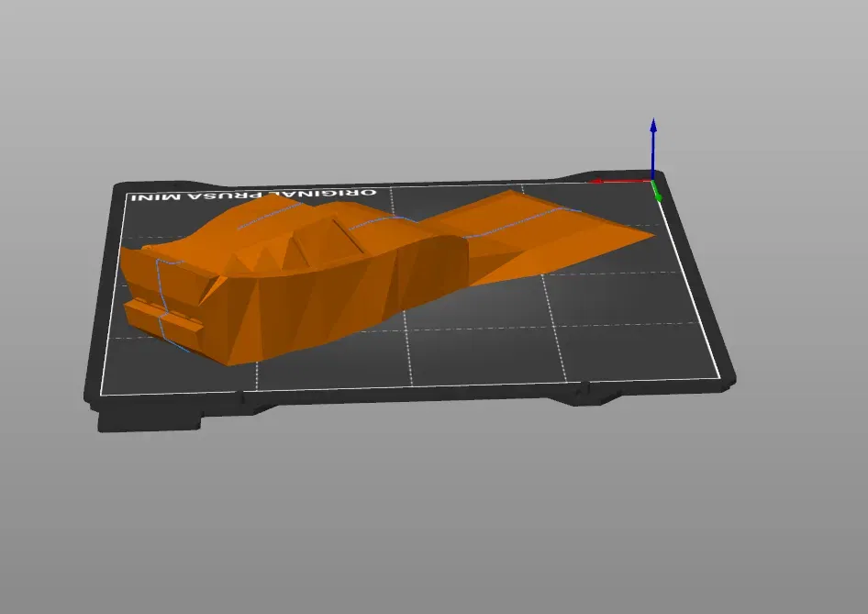Click the center grid intersection on the bed
This screenshot has height=614, width=868.
[x=406, y=330]
